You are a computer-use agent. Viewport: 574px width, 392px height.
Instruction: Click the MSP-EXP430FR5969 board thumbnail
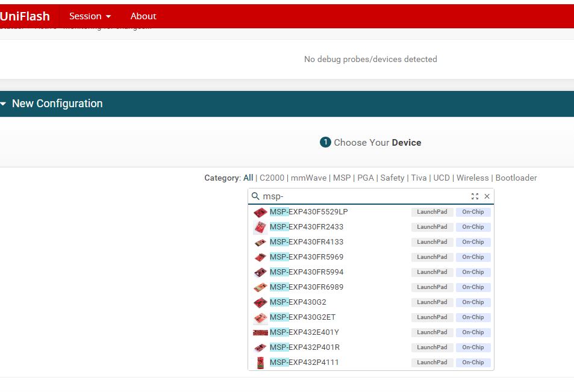click(x=260, y=257)
